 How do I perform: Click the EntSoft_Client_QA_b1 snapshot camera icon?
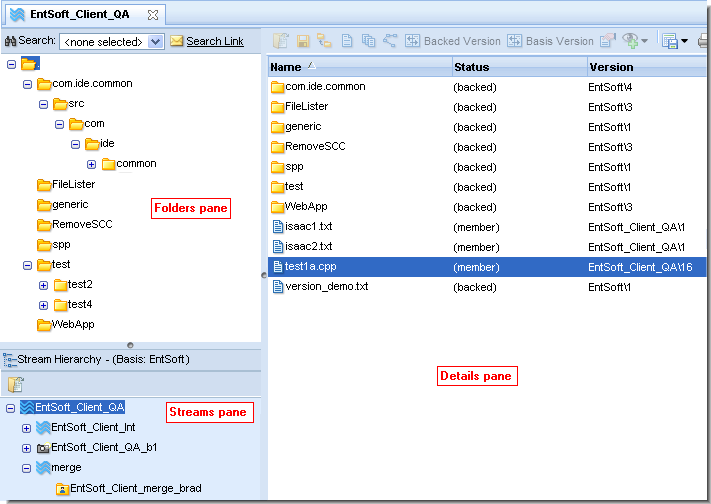click(x=43, y=447)
